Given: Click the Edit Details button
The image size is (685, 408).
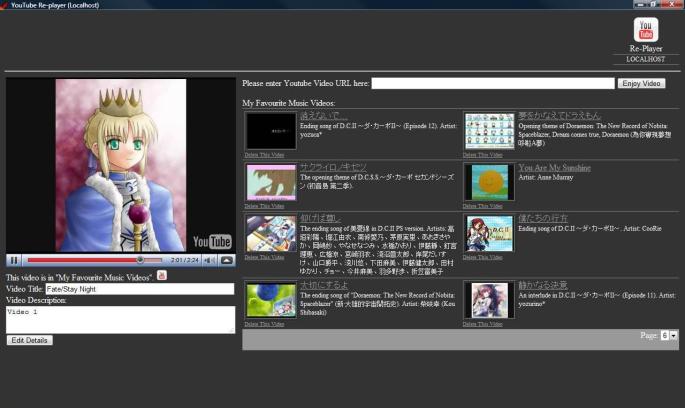Looking at the screenshot, I should [x=30, y=340].
